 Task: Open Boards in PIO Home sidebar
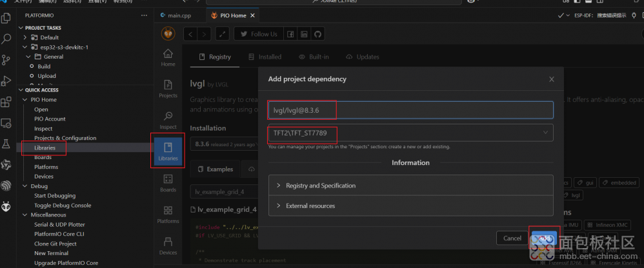click(168, 182)
